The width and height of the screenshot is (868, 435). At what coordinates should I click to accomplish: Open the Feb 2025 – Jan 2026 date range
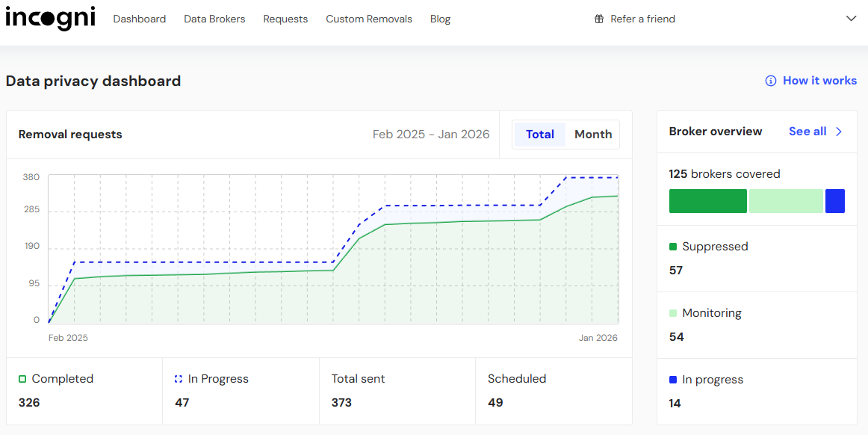[431, 134]
